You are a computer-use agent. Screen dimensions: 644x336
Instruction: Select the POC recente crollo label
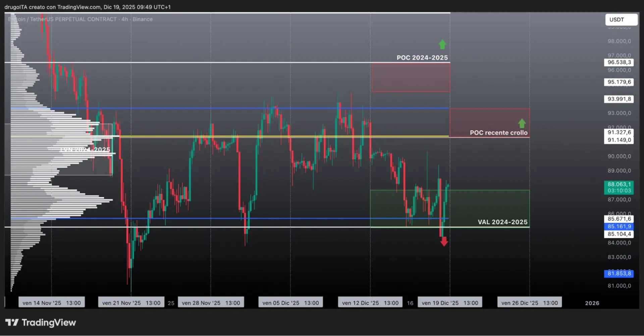(x=498, y=133)
